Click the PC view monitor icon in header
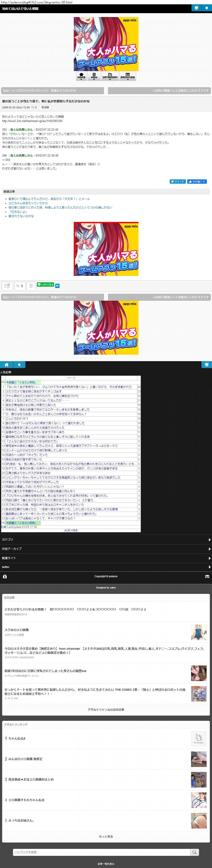Screen dimensions: 212x868 (x=196, y=8)
